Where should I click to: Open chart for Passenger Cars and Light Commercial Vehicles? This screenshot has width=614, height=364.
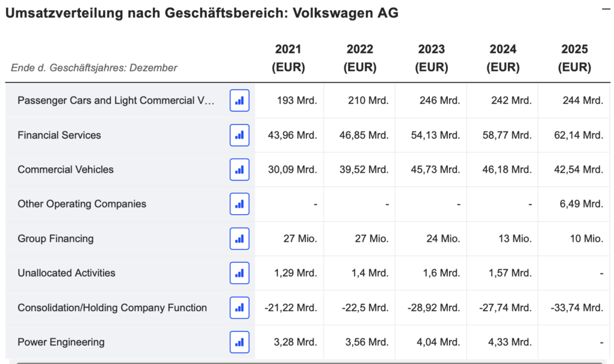coord(239,100)
